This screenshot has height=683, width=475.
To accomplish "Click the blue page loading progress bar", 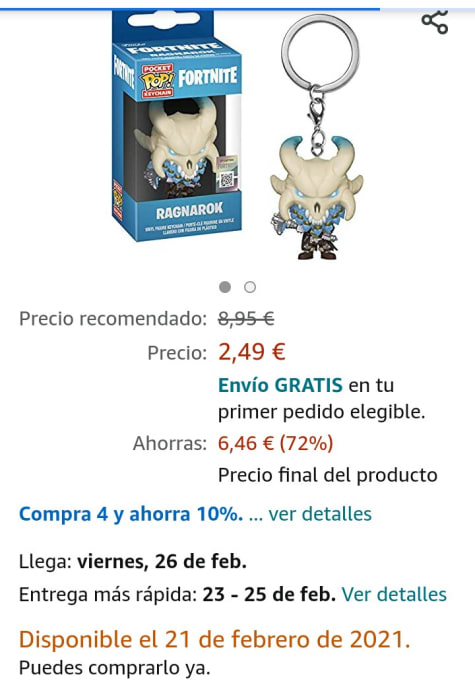I will tap(190, 8).
